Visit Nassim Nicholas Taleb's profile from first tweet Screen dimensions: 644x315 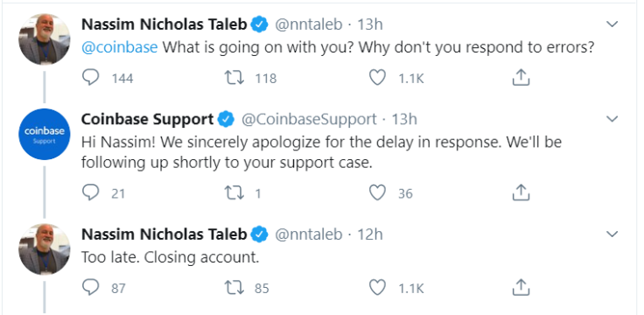[x=164, y=24]
